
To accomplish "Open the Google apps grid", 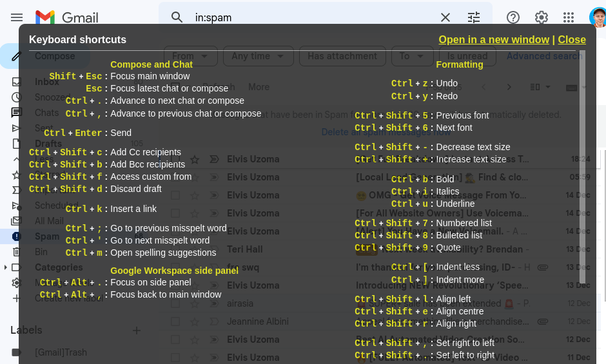I will click(x=569, y=17).
